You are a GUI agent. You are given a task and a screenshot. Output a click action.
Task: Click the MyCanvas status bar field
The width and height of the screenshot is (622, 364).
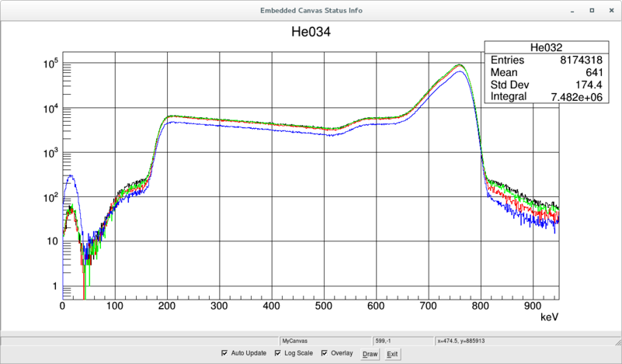click(325, 341)
